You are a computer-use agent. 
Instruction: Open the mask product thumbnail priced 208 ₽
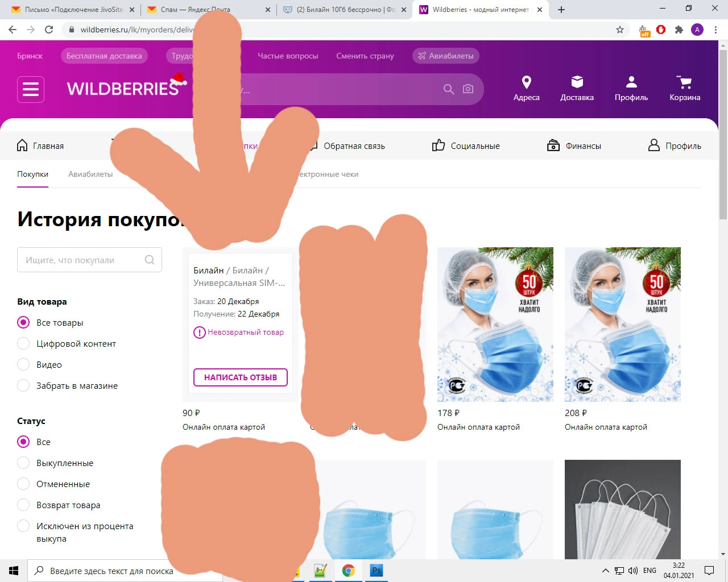point(623,325)
